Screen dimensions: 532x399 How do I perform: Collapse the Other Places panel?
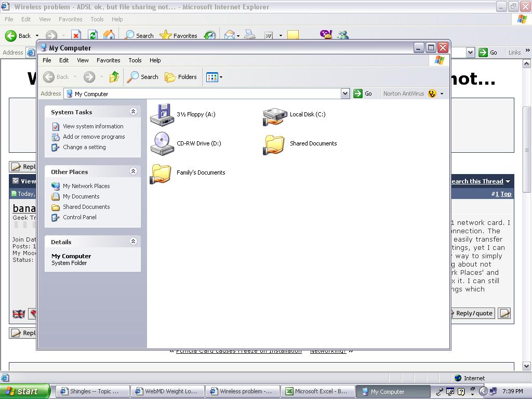point(133,171)
